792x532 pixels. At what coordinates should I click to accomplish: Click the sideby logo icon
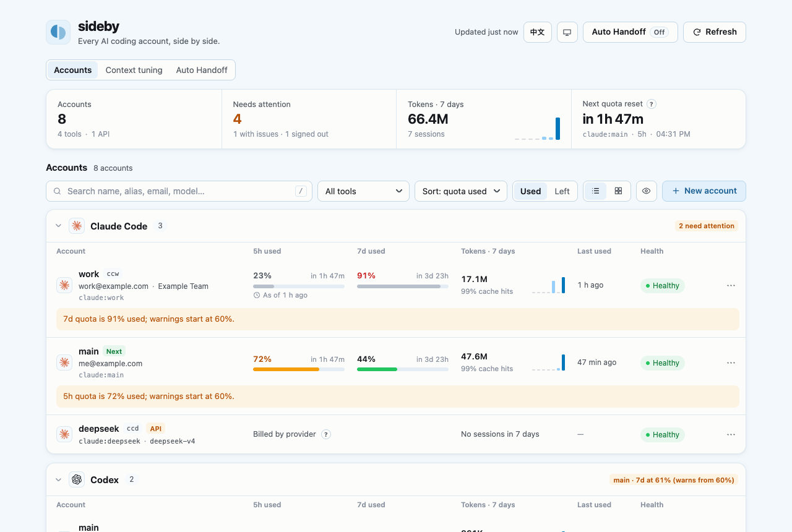pos(58,32)
